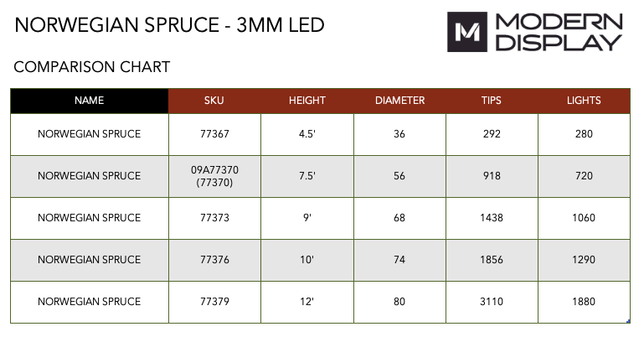644x337 pixels.
Task: Click the 7.5' height cell
Action: [307, 176]
